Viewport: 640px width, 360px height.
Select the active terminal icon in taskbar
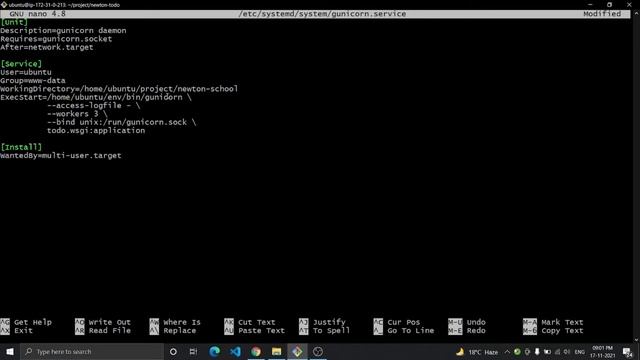[x=297, y=351]
